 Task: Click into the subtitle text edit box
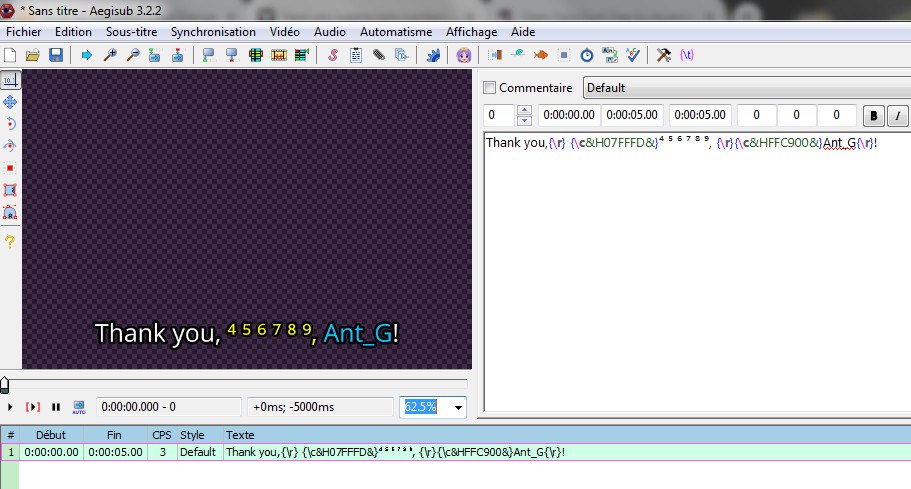[x=697, y=272]
